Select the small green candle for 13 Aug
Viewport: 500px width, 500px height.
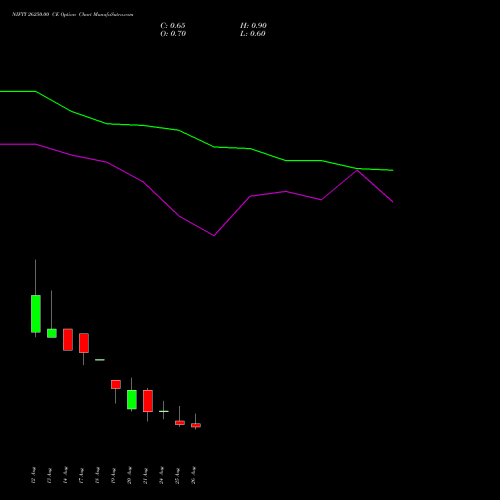(x=52, y=333)
